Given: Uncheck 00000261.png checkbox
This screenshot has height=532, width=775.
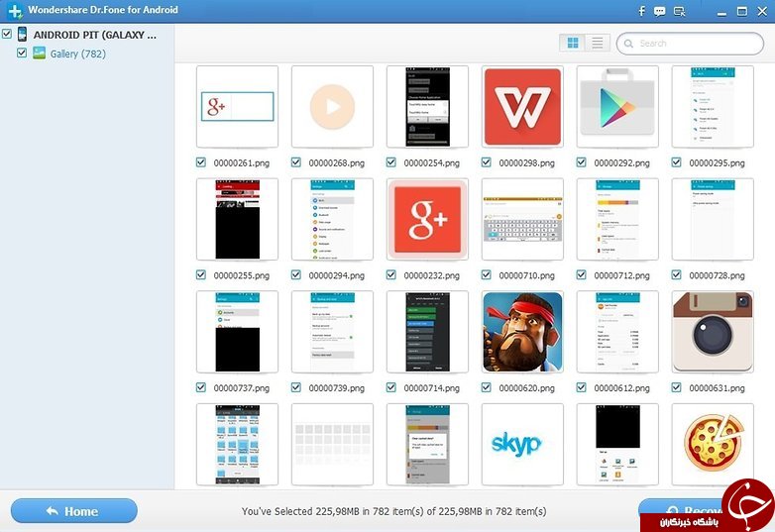Looking at the screenshot, I should click(200, 162).
